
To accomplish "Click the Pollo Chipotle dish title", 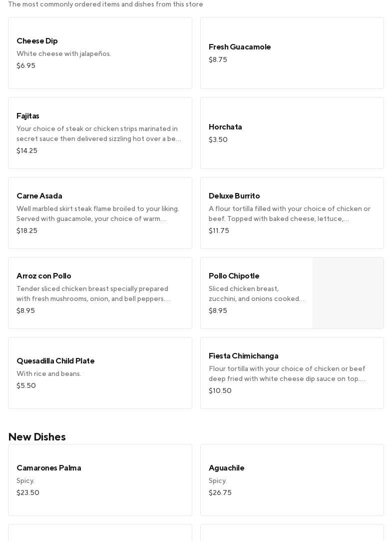I will point(234,275).
